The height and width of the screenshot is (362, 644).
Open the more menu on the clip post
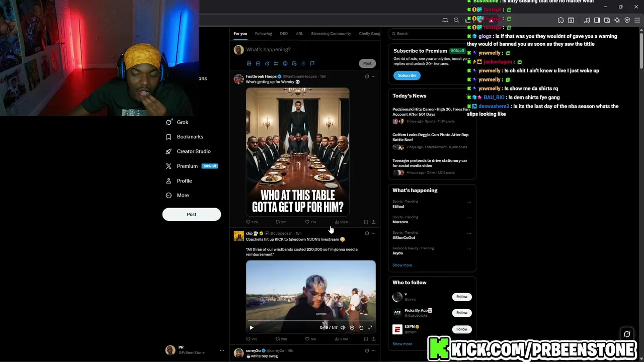click(373, 233)
